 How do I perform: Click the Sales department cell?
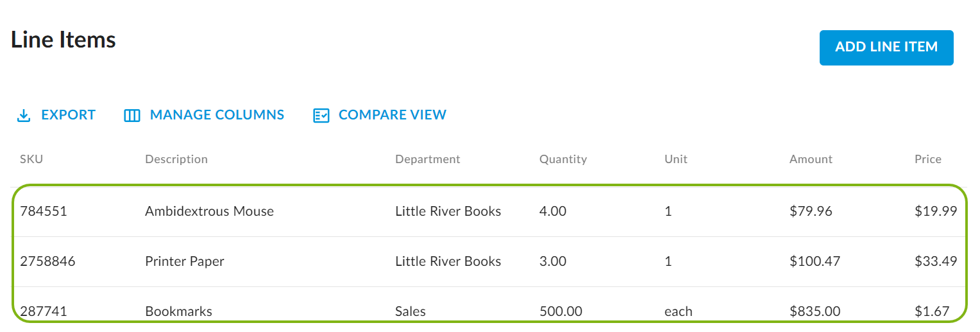coord(410,311)
